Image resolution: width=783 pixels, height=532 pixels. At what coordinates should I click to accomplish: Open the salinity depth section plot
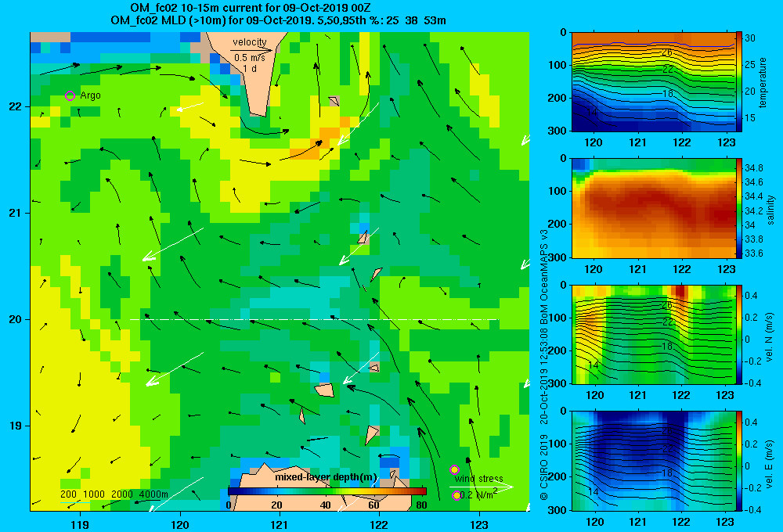point(653,207)
